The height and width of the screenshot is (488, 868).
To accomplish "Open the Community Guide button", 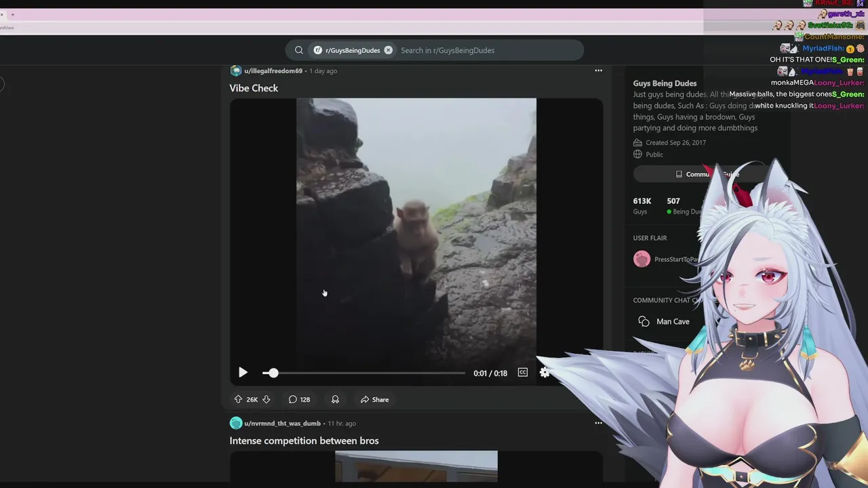I will point(707,174).
